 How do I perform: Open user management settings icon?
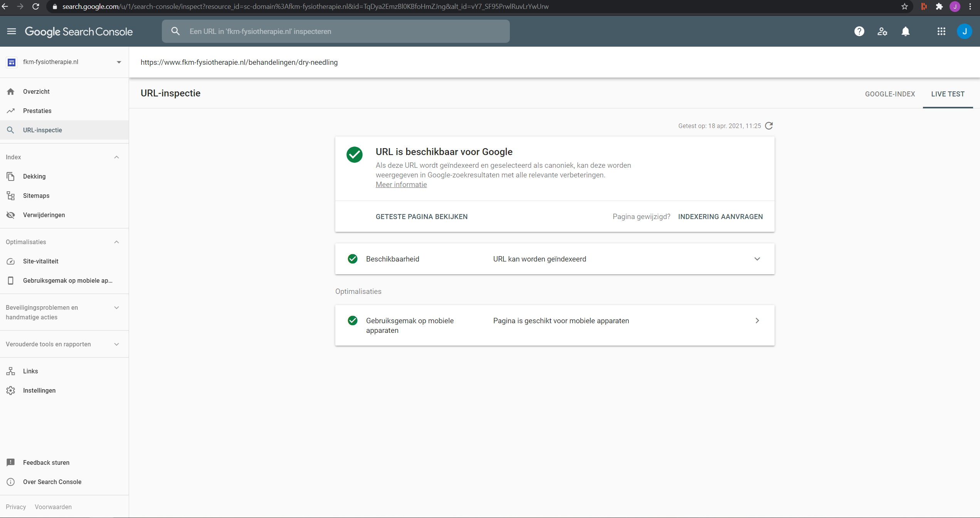882,31
